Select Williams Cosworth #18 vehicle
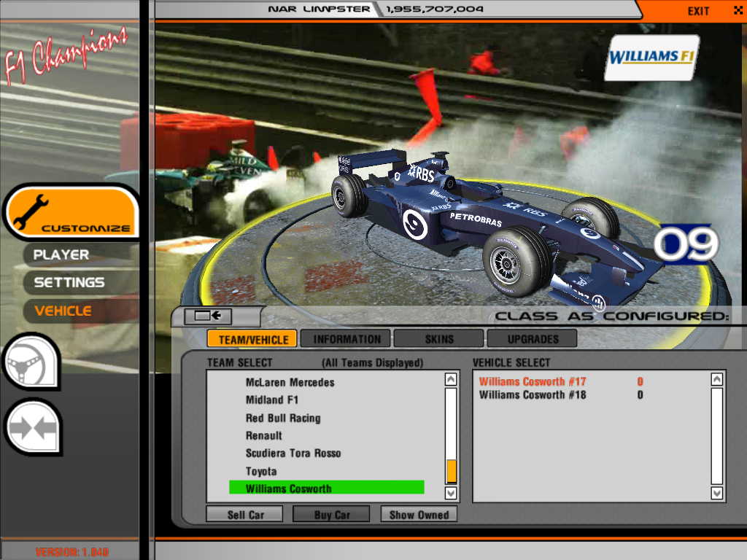Image resolution: width=747 pixels, height=560 pixels. (533, 394)
